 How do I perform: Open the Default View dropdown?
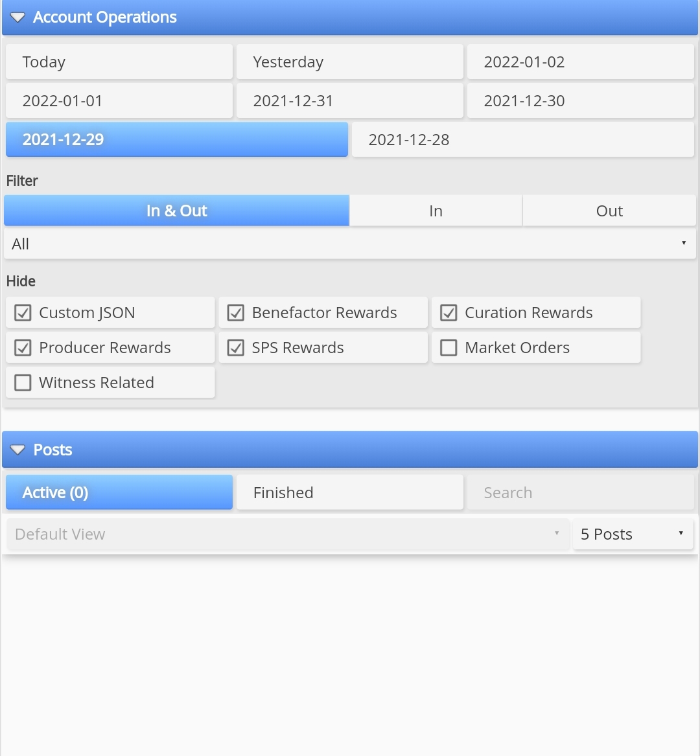coord(288,534)
